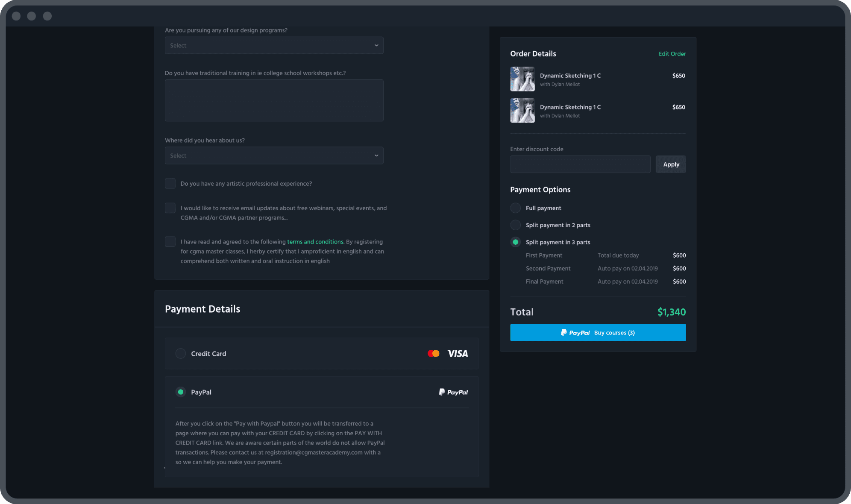Click the Edit Order link
This screenshot has height=504, width=851.
coord(672,54)
